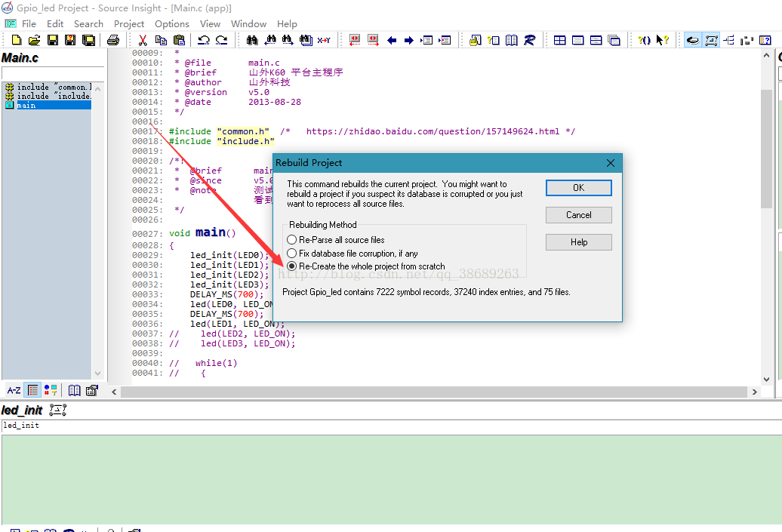Select the Re-Parse all source files option
The image size is (782, 532).
coord(293,241)
